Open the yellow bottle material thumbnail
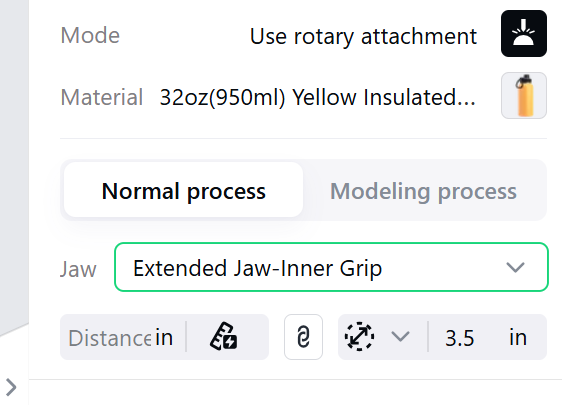 (x=524, y=95)
